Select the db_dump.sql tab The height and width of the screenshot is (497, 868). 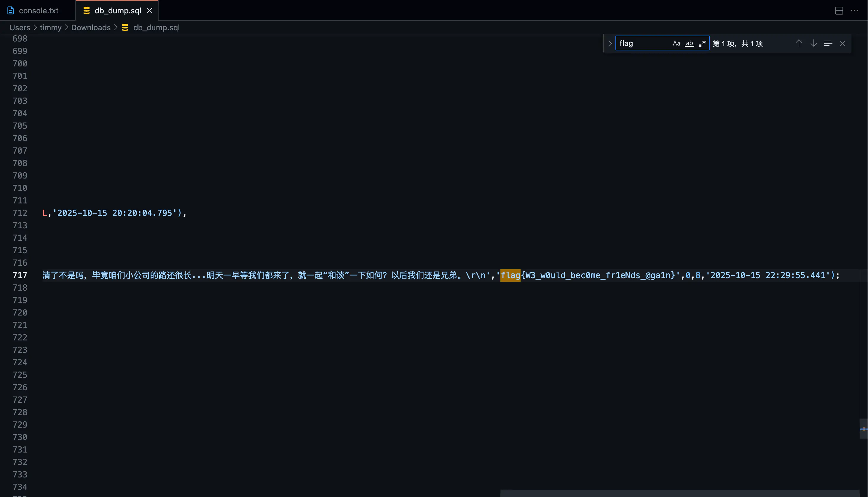pos(117,11)
